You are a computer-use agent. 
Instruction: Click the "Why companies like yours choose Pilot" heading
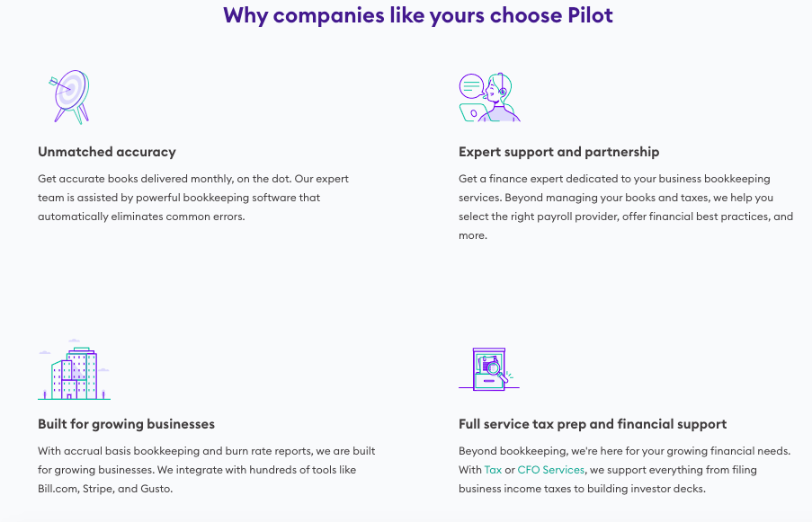[418, 15]
